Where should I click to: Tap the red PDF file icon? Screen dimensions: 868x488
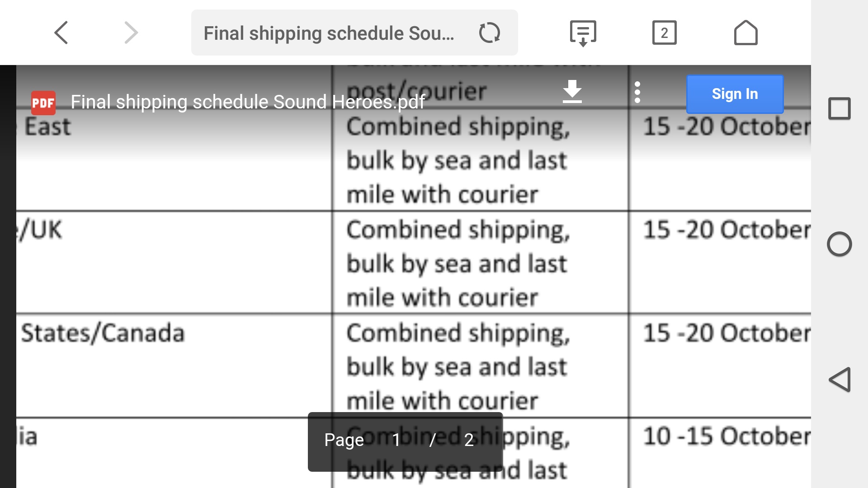pyautogui.click(x=43, y=103)
